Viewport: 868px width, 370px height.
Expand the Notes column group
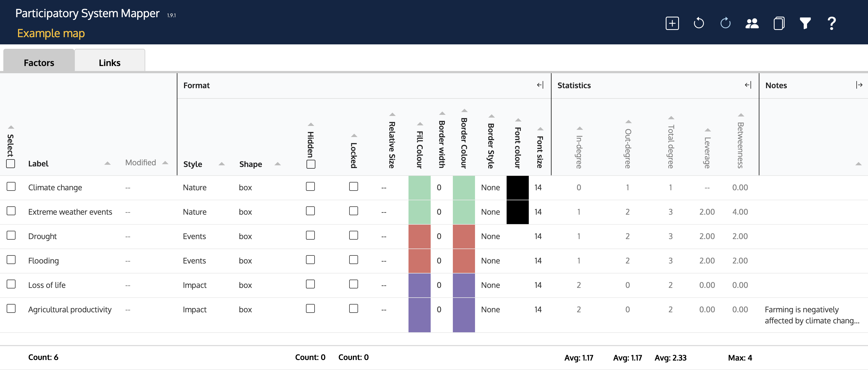(x=859, y=85)
